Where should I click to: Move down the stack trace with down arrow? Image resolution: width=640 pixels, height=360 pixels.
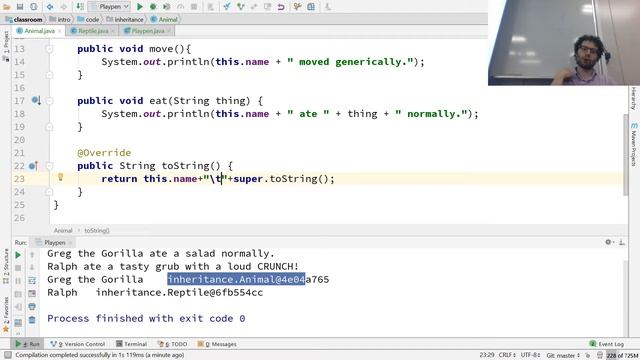point(32,268)
